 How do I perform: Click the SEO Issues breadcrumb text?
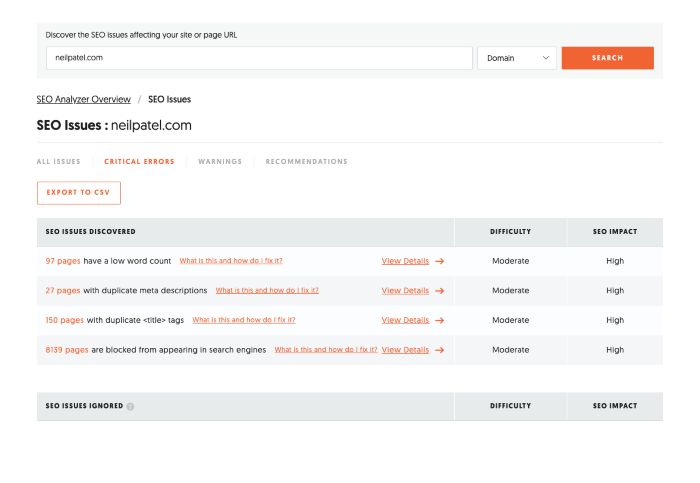click(x=170, y=100)
